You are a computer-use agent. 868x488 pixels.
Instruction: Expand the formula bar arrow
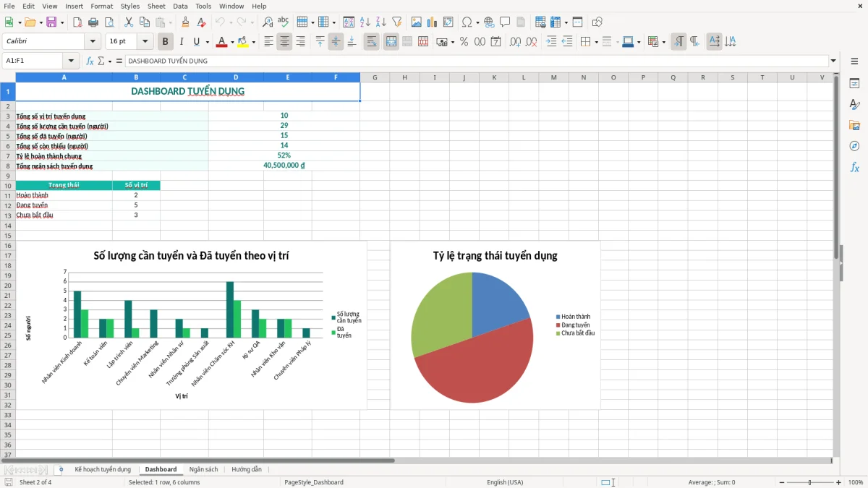(833, 61)
